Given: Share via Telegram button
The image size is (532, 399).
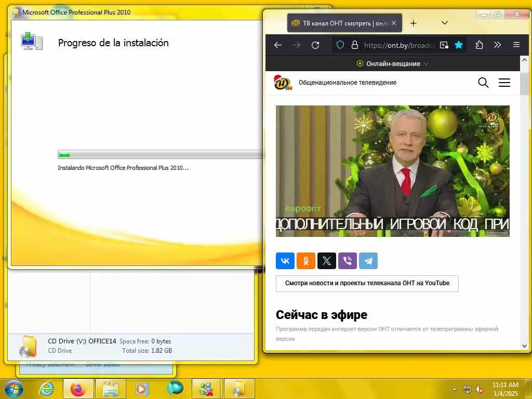Looking at the screenshot, I should (x=368, y=261).
